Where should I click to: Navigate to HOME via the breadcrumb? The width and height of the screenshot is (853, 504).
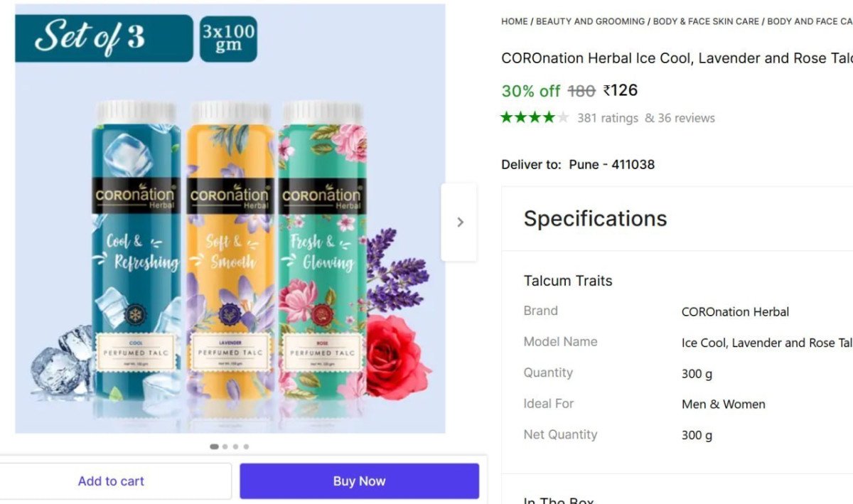[x=514, y=21]
